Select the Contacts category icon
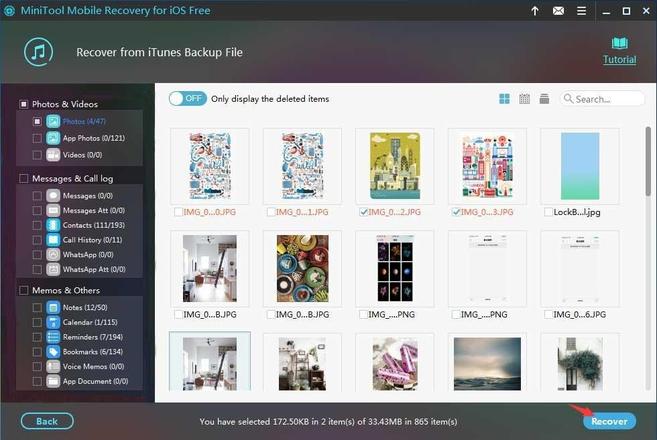The width and height of the screenshot is (657, 440). point(53,226)
